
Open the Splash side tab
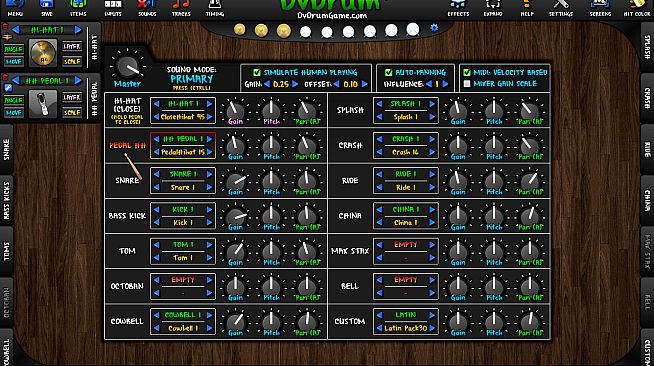(x=647, y=46)
